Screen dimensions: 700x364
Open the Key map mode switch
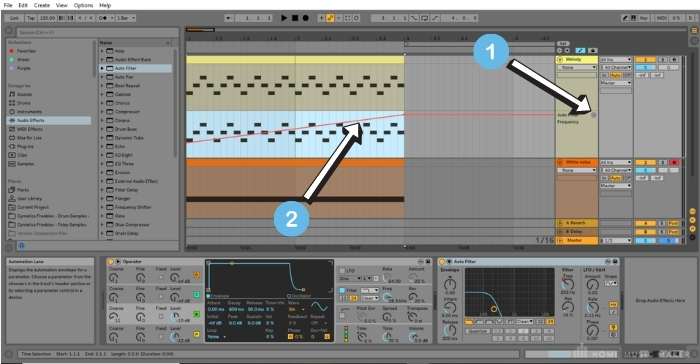pos(643,18)
